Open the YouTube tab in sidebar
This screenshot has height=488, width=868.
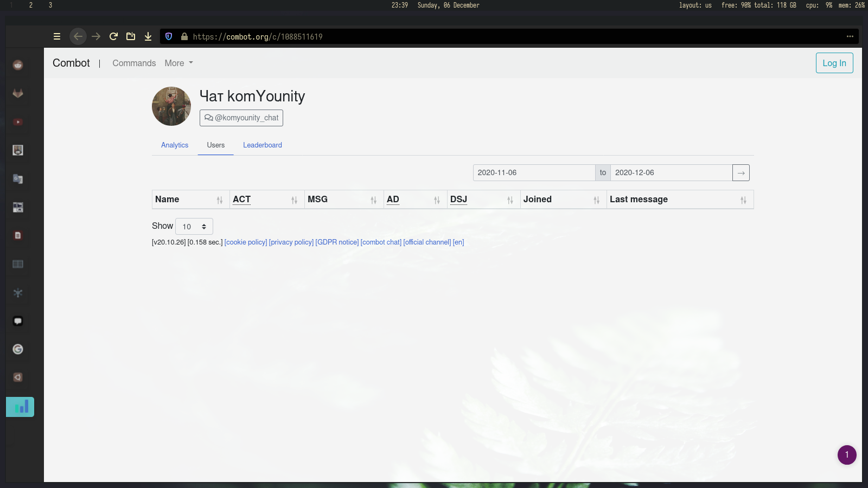(x=18, y=122)
